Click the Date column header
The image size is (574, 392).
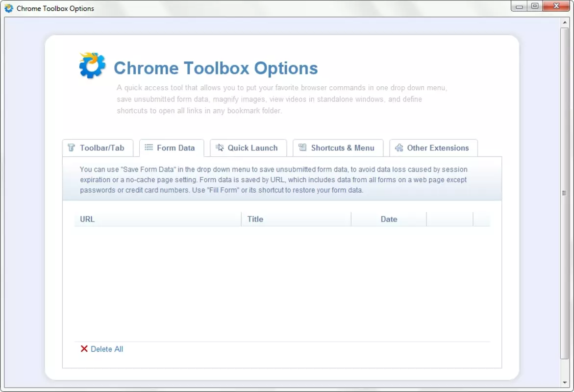(389, 219)
